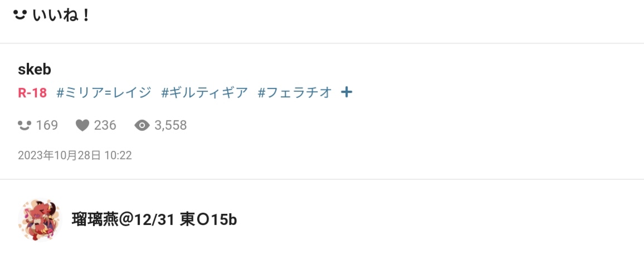Click the artwork title skeb

coord(35,70)
